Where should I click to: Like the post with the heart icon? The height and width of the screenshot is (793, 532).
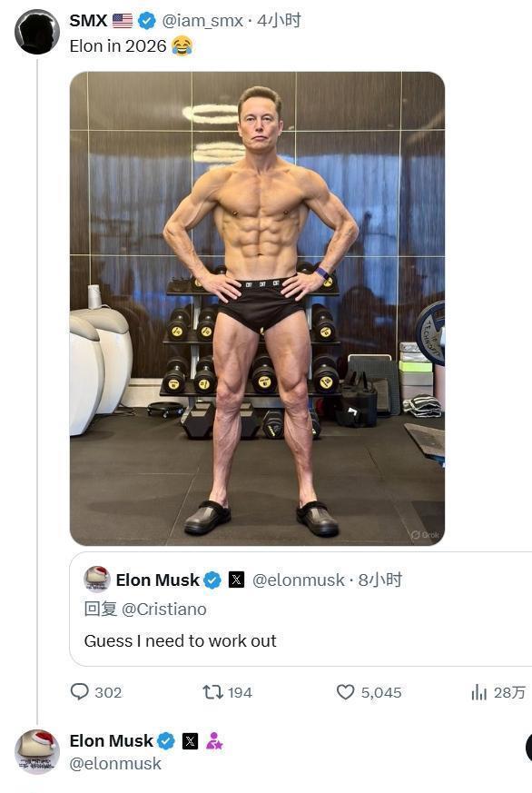pos(346,692)
